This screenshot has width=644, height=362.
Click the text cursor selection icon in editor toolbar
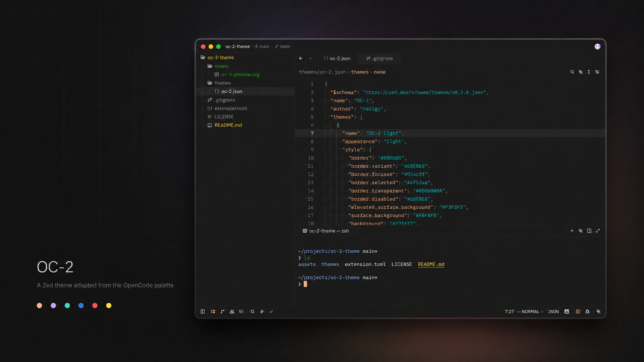(x=589, y=72)
